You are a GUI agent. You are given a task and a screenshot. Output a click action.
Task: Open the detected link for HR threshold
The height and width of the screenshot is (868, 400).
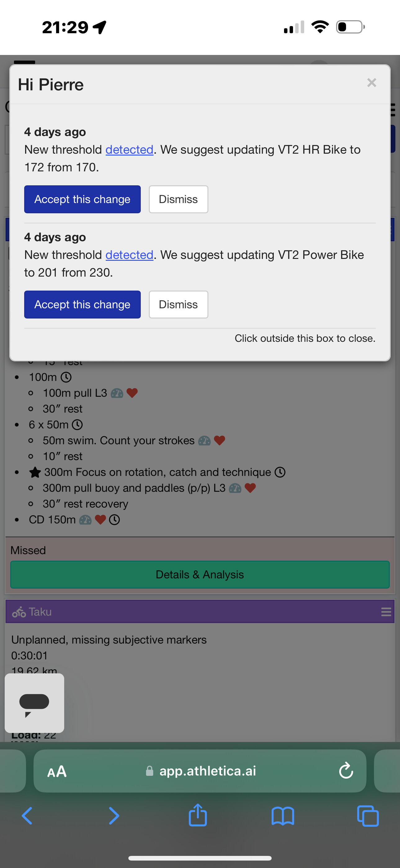129,150
